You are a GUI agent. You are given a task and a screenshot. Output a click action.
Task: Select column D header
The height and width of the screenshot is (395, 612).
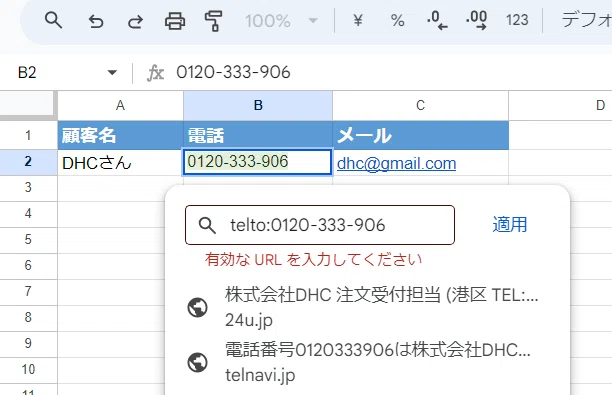[x=561, y=105]
